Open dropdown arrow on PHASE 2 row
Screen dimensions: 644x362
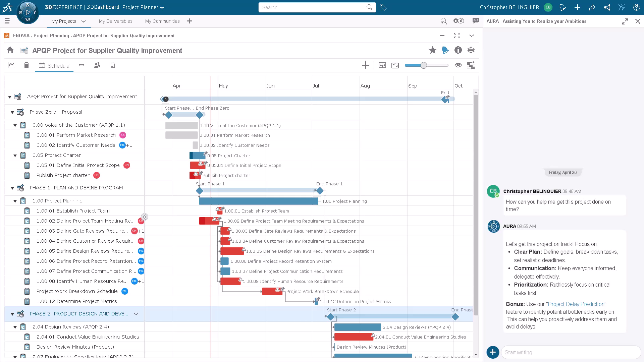pyautogui.click(x=136, y=314)
